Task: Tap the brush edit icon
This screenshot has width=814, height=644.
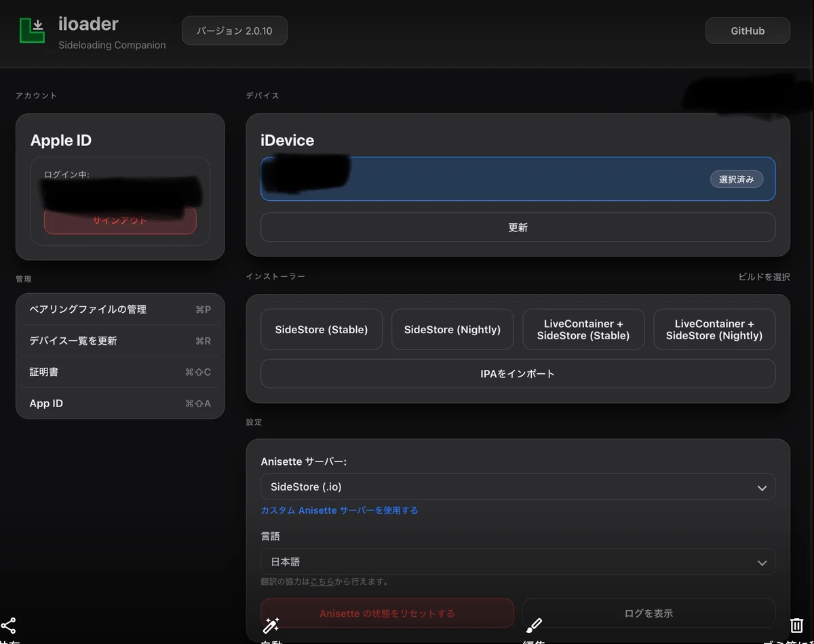Action: [534, 626]
